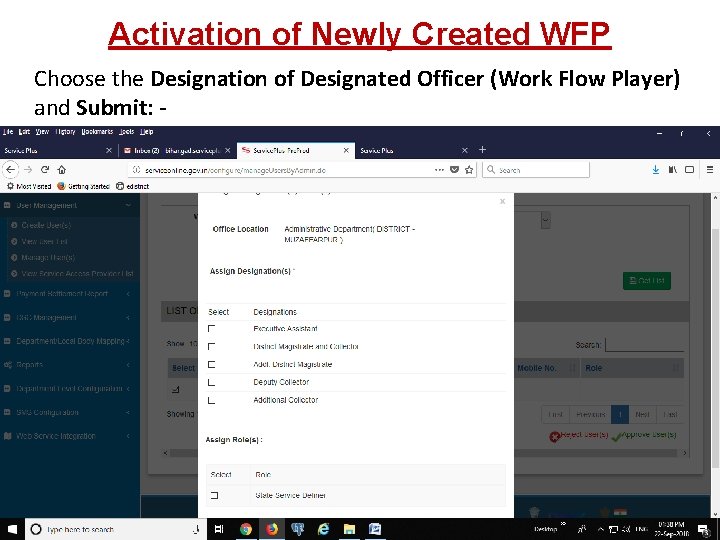
Task: Go to Next page in pagination
Action: pos(642,414)
